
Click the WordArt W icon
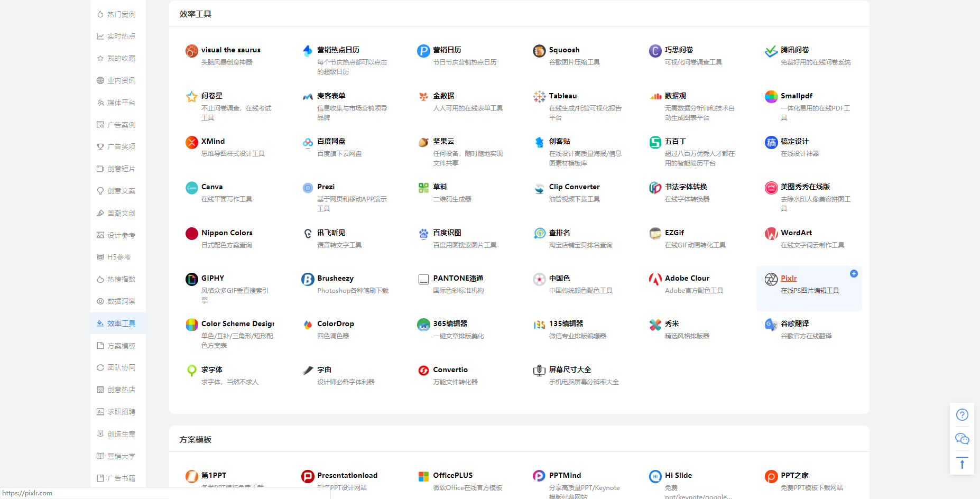[x=771, y=234]
